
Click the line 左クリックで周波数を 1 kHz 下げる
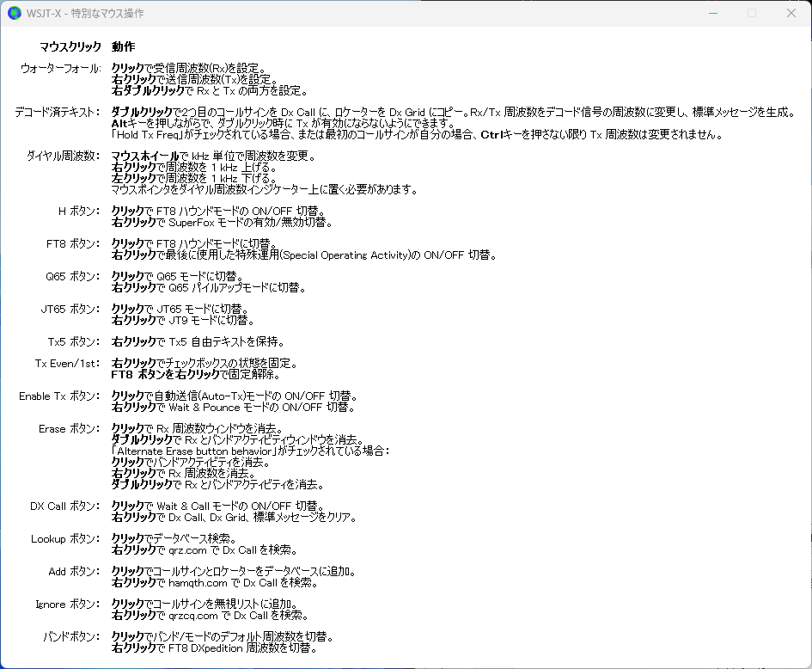[x=194, y=178]
